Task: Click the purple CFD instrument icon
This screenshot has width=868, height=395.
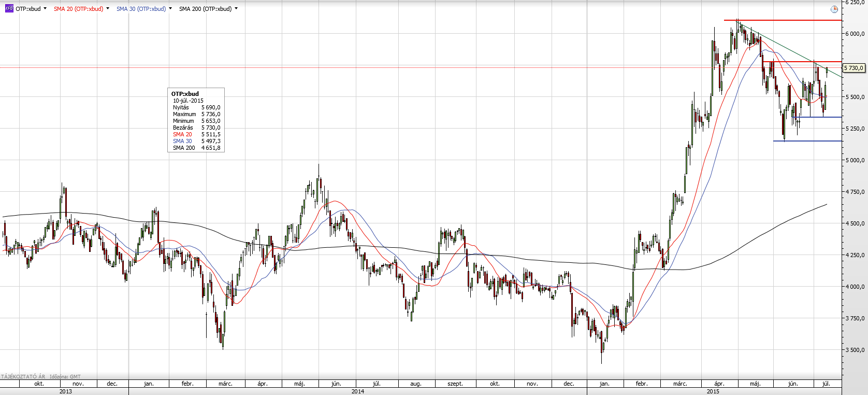Action: pos(9,9)
